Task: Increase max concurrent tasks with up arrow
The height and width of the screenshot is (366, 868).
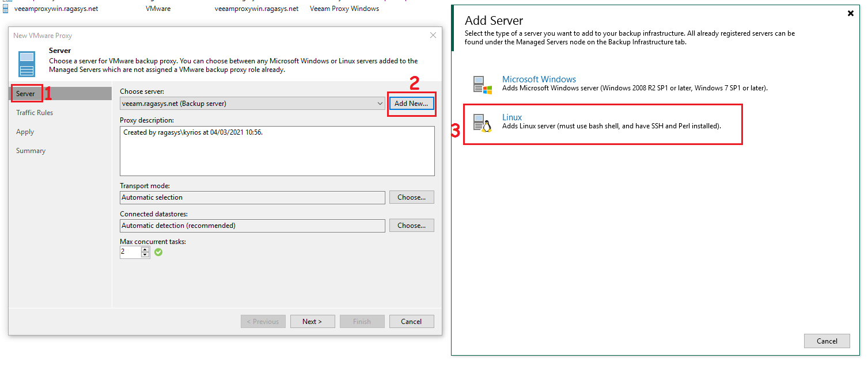Action: coord(145,249)
